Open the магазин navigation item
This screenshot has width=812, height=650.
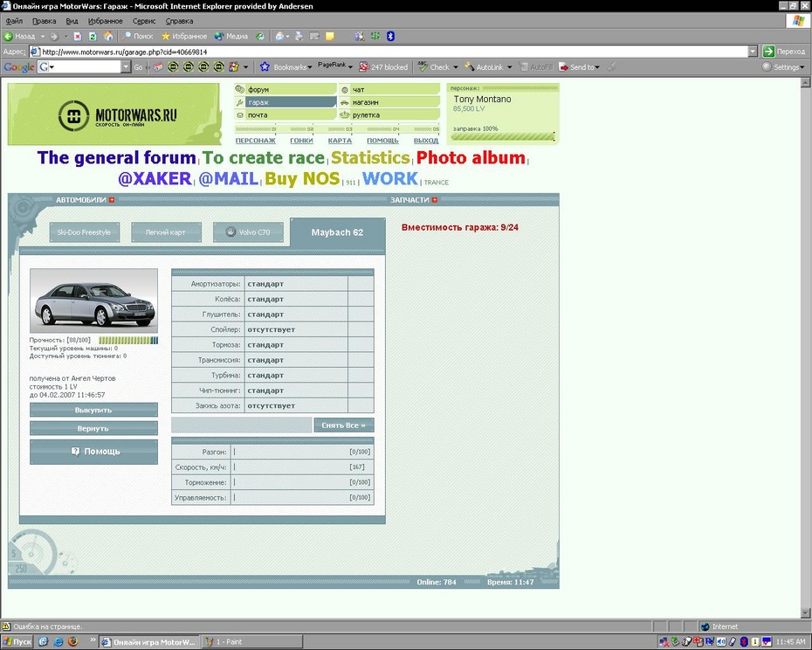click(x=389, y=102)
